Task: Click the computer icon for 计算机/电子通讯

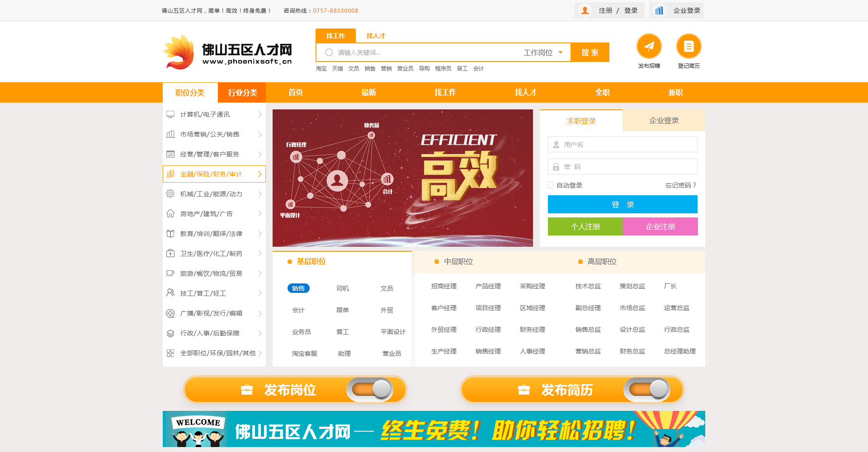Action: click(x=170, y=114)
